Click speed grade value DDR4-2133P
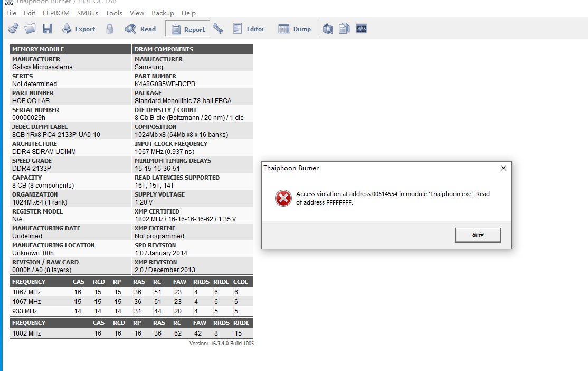Image resolution: width=588 pixels, height=371 pixels. click(32, 168)
